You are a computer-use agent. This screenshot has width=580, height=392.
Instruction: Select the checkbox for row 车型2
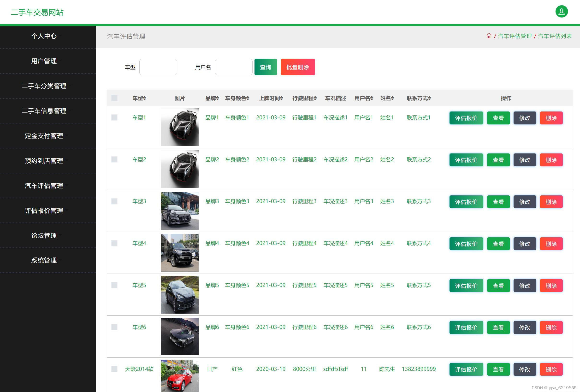coord(114,159)
